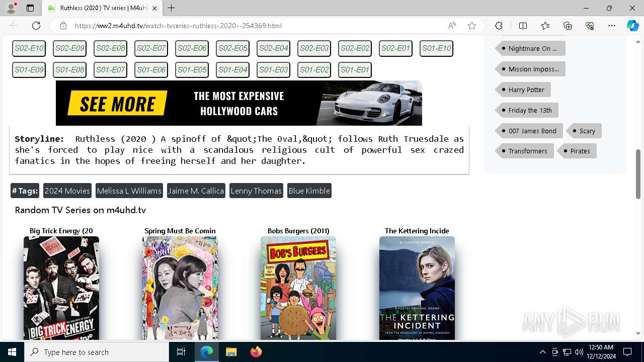This screenshot has width=644, height=362.
Task: Open Spring Must Be Coming poster
Action: [180, 288]
